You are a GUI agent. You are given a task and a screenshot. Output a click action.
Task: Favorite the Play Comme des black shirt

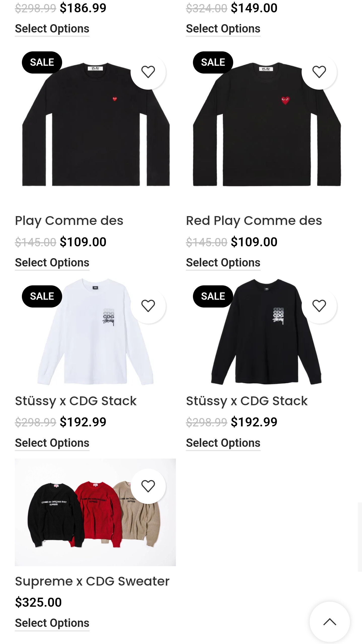[148, 72]
